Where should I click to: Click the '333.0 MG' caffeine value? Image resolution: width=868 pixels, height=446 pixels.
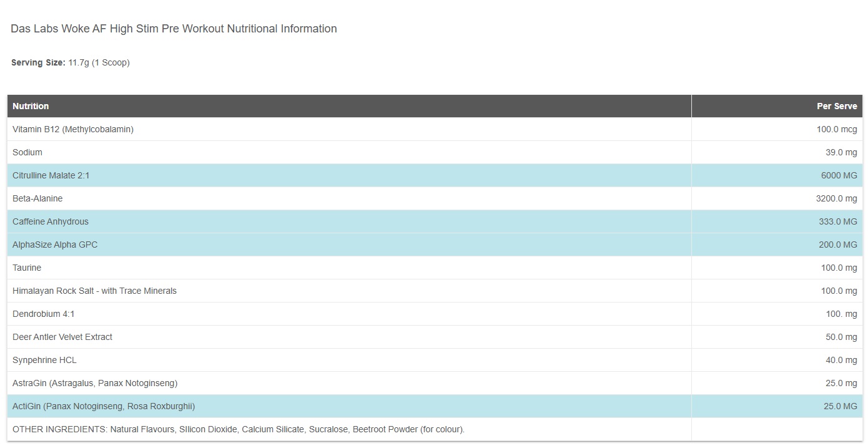coord(837,221)
